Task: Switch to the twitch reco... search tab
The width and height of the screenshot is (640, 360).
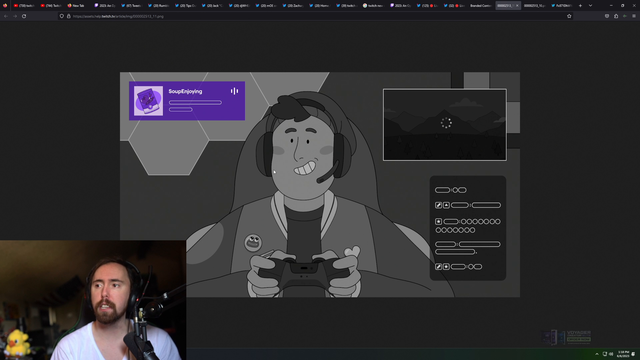Action: coord(373,6)
